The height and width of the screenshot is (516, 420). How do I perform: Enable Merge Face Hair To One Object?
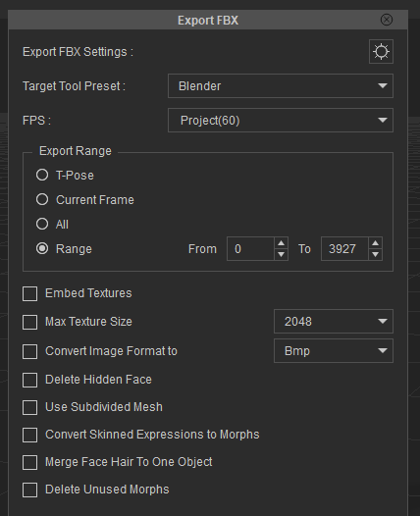click(30, 463)
